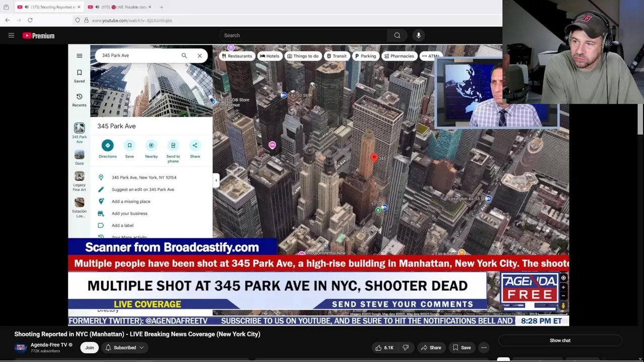Open Agenda-Free TV channel name
The width and height of the screenshot is (644, 362).
(49, 345)
